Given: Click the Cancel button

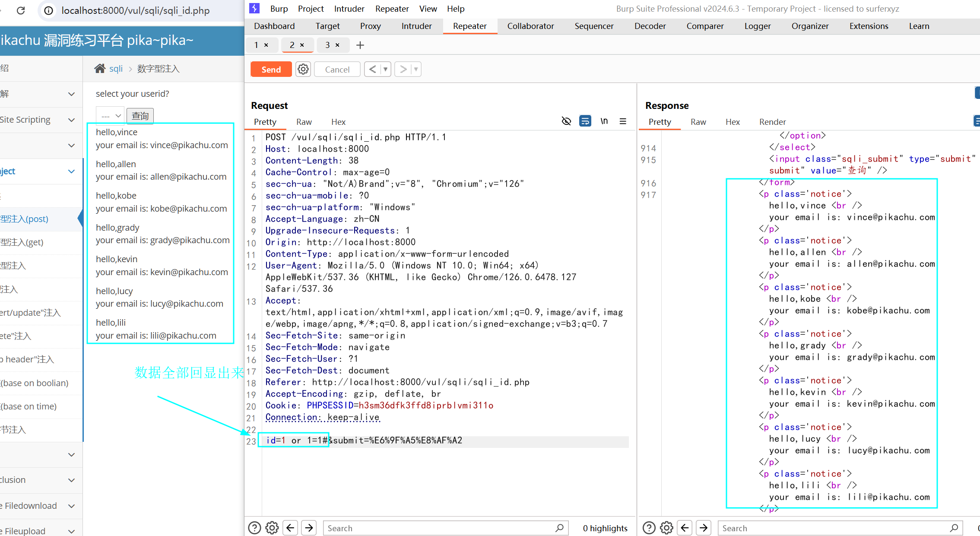Looking at the screenshot, I should (337, 69).
